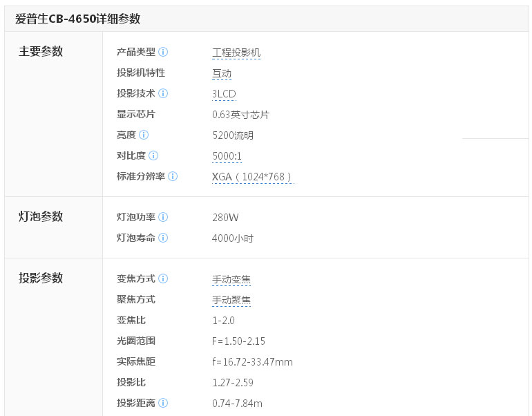Open the info icon beside 变焦方式
Viewport: 532px width, 416px height.
(163, 278)
